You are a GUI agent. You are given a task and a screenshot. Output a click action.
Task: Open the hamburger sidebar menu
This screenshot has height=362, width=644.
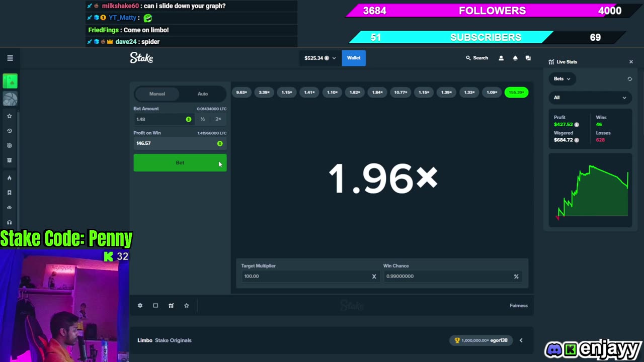[10, 58]
